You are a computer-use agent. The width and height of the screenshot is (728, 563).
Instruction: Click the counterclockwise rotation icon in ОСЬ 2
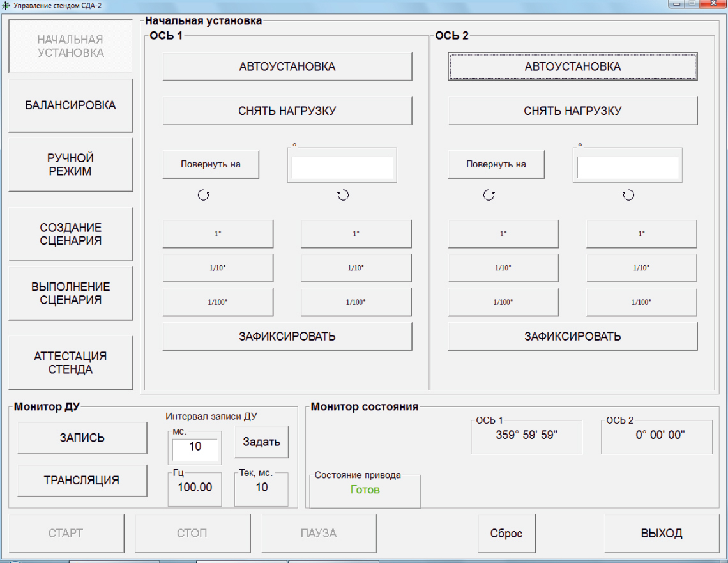point(489,196)
